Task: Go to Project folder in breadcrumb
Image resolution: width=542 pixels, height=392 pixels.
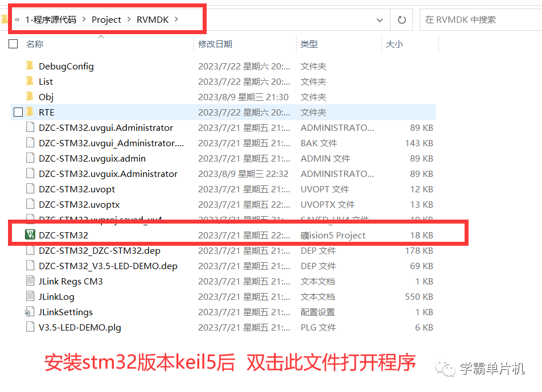Action: click(106, 20)
